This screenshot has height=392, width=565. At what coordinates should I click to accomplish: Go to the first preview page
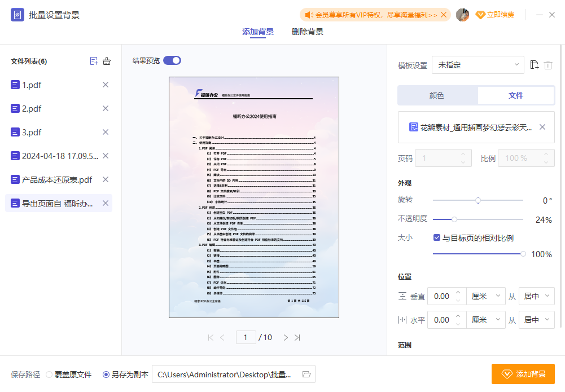[x=211, y=338]
